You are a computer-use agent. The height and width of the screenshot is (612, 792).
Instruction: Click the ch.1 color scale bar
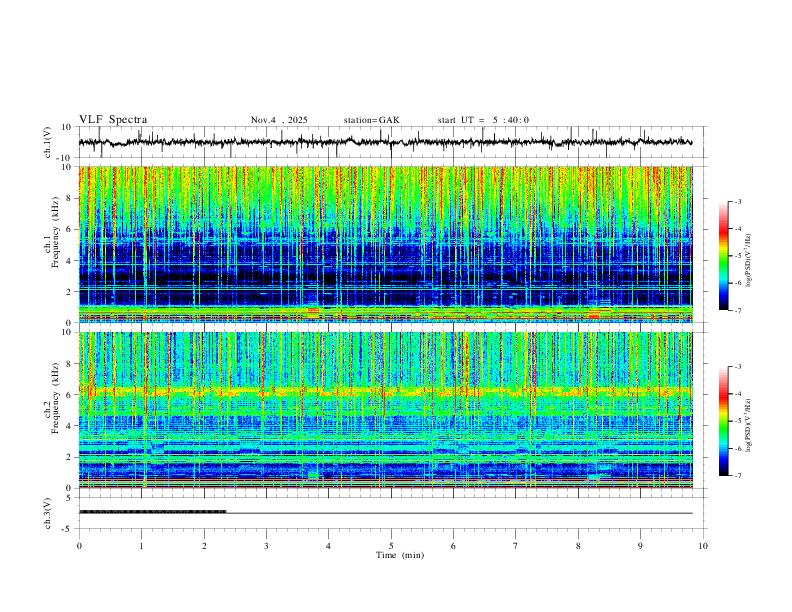tap(723, 256)
